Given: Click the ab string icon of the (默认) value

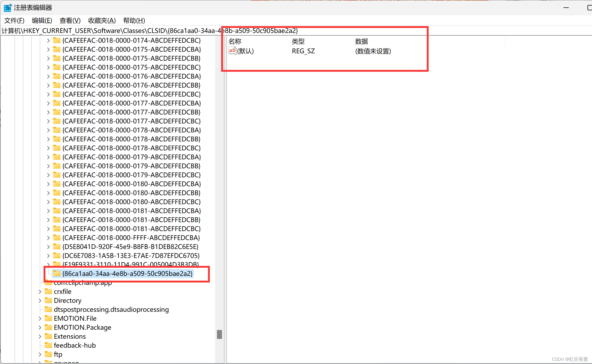Looking at the screenshot, I should pyautogui.click(x=232, y=51).
